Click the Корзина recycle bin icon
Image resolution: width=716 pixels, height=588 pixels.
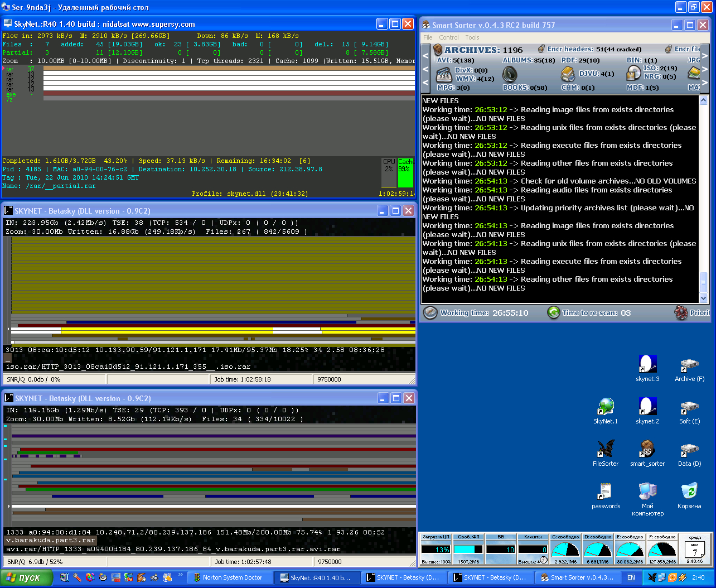coord(689,491)
